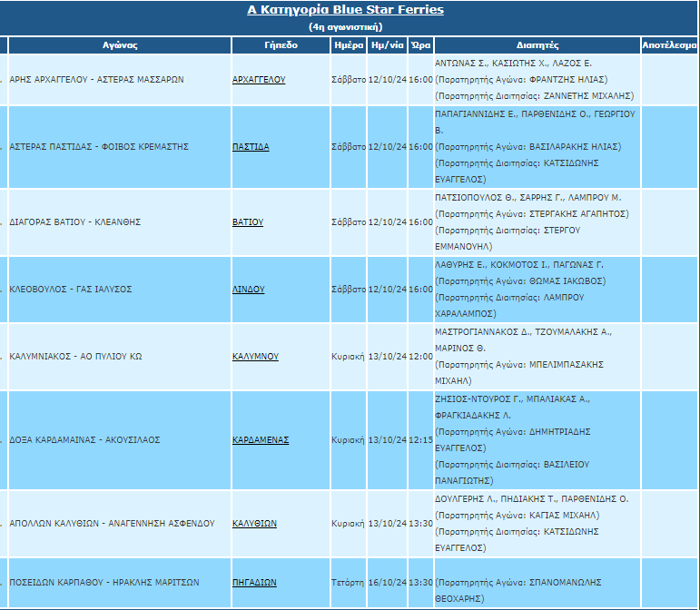Image resolution: width=700 pixels, height=610 pixels.
Task: Click observer ΦΡΑΝΤΖΗΣ ΗΛΙΑΣ line
Action: tap(521, 80)
